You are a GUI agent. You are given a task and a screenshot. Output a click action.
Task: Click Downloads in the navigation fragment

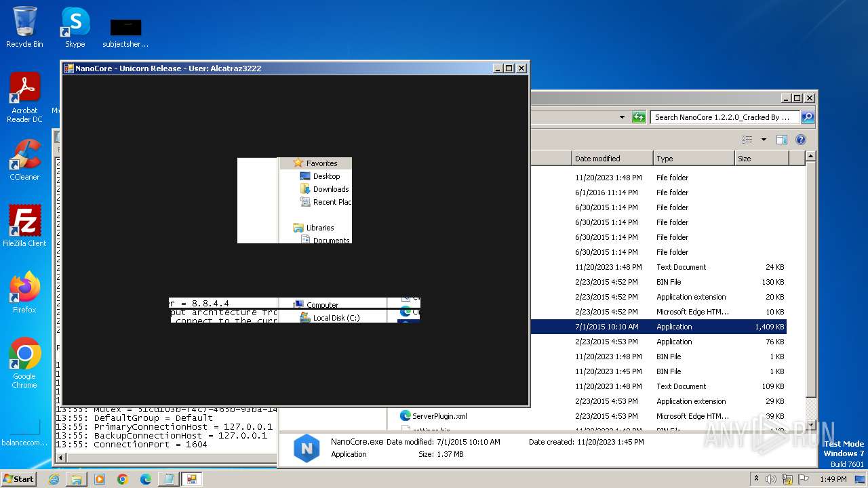331,189
